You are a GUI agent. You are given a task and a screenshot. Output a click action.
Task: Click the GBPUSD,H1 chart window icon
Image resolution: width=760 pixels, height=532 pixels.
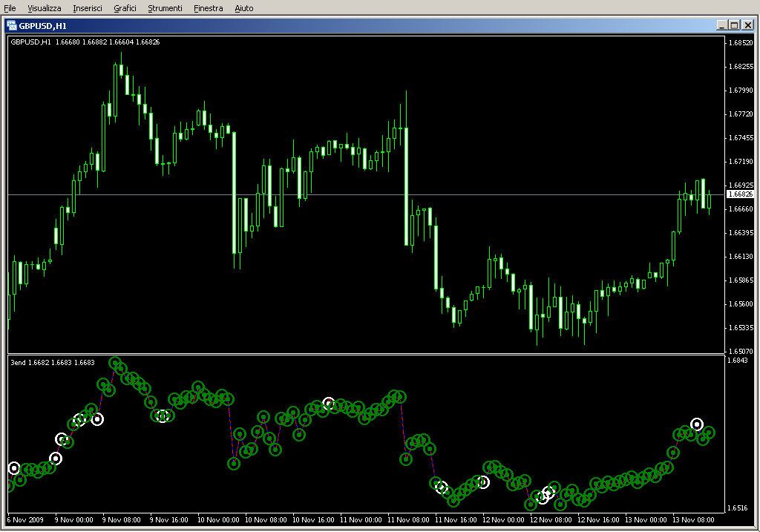[12, 26]
